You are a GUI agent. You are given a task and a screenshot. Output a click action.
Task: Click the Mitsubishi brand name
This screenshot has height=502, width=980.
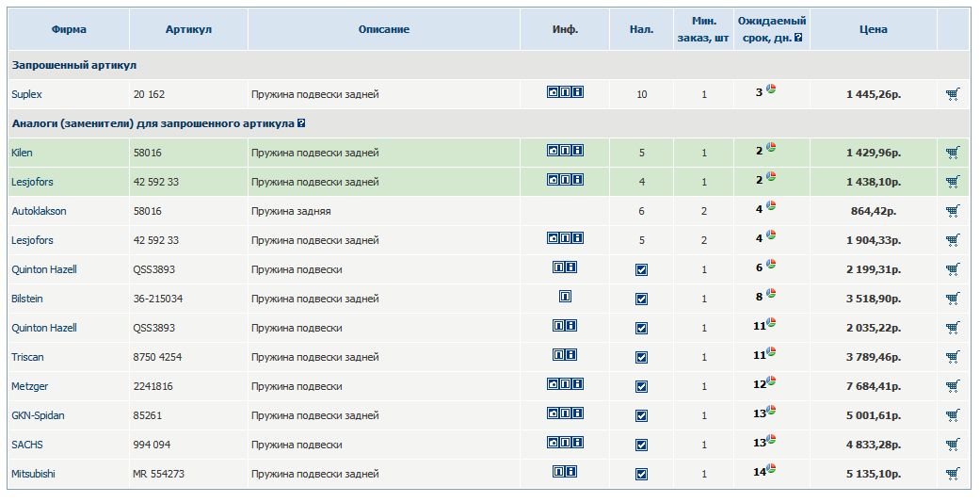click(x=33, y=474)
